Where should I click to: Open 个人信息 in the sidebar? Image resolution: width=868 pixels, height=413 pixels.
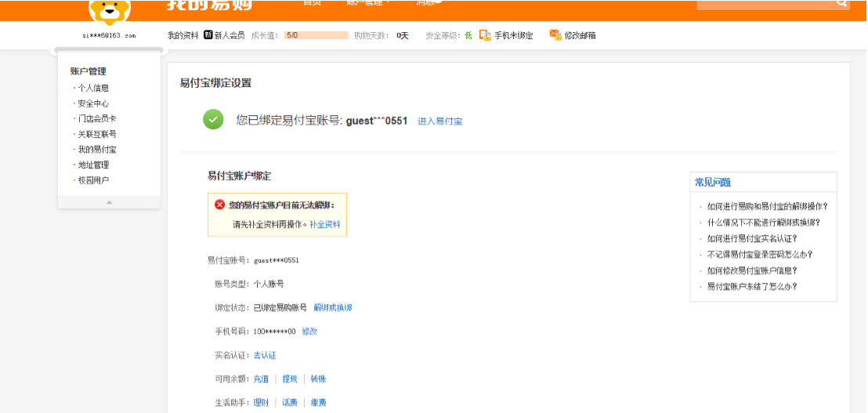pos(93,88)
